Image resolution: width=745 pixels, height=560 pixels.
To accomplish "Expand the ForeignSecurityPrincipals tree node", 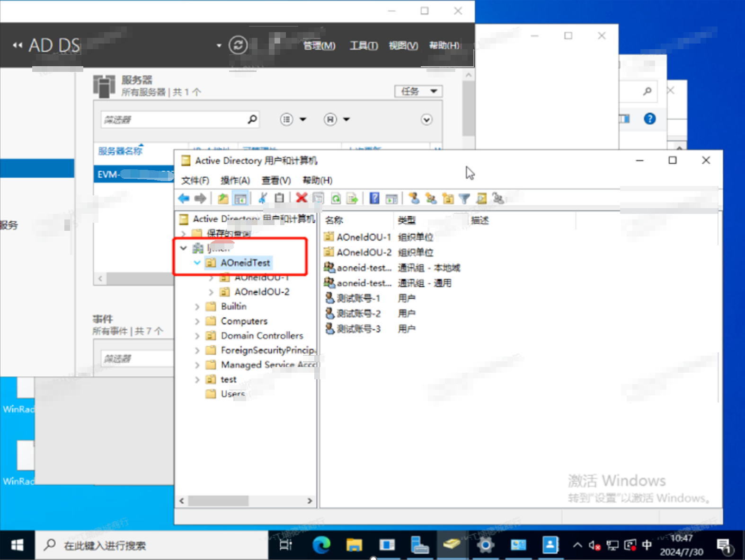I will [x=197, y=351].
